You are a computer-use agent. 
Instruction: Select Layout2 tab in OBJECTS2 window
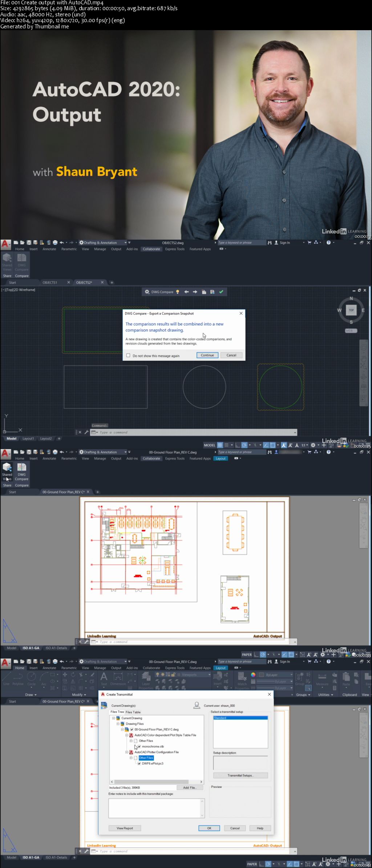pyautogui.click(x=46, y=439)
